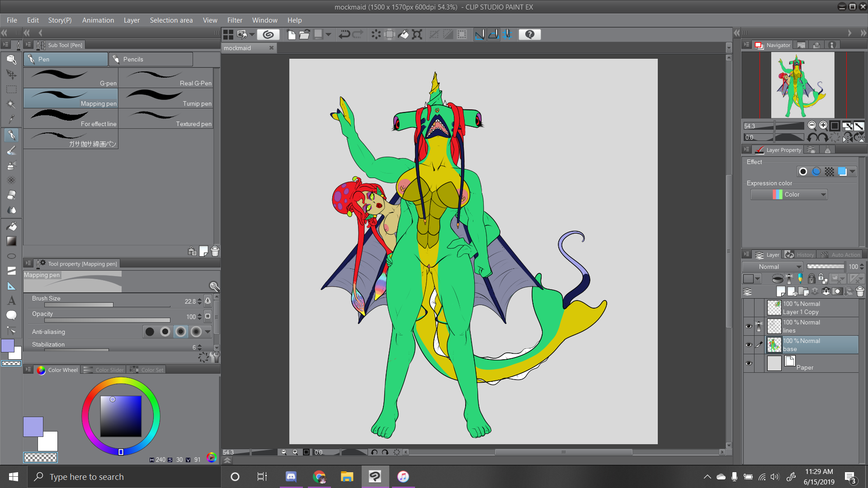Show the Layer 1 Copy layer
The image size is (868, 488).
(x=749, y=308)
